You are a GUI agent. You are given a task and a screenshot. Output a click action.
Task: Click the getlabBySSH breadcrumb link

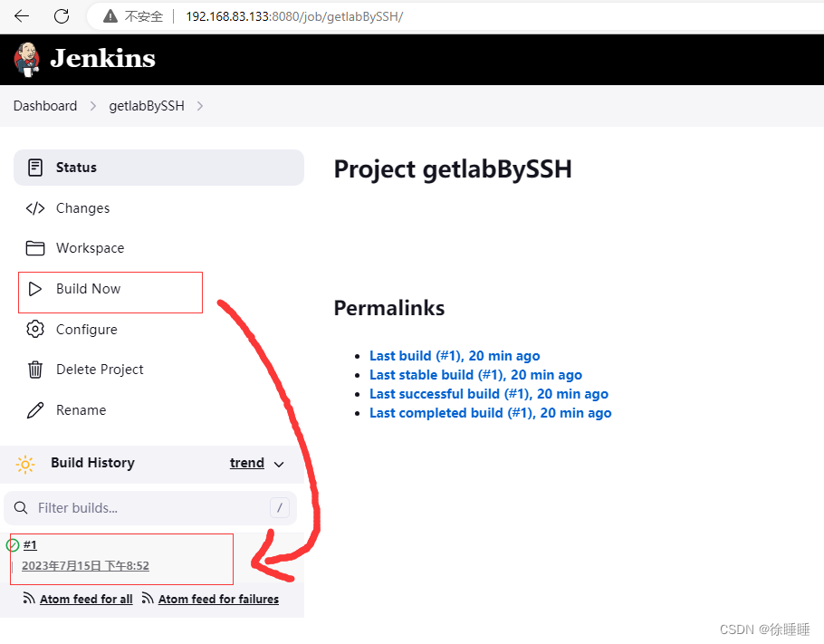pos(147,106)
